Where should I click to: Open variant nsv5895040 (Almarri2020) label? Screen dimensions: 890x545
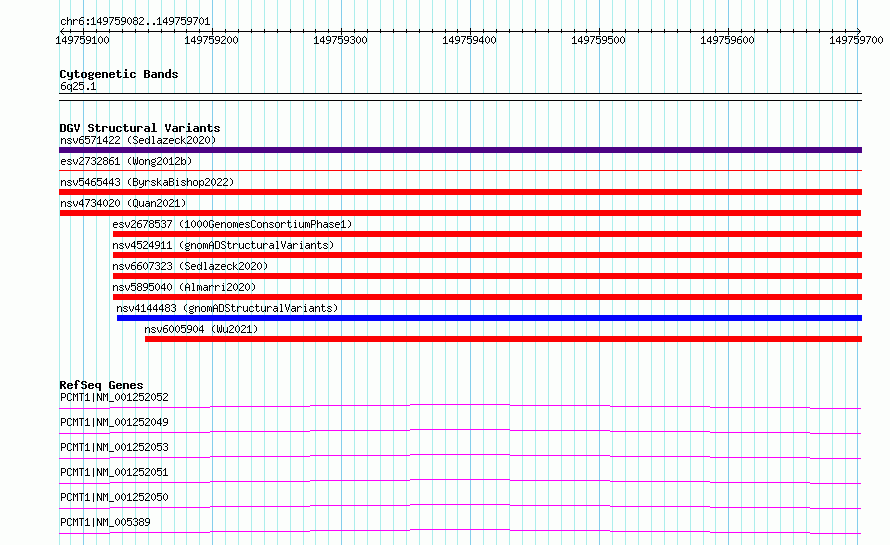coord(184,287)
